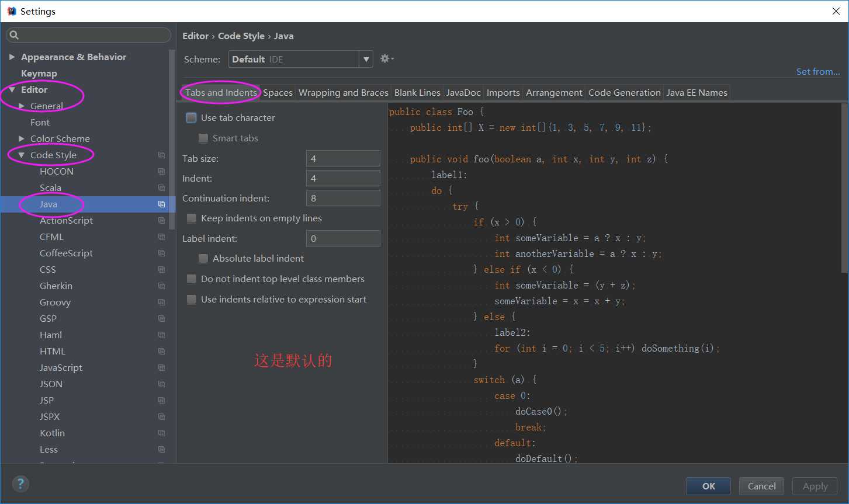
Task: Click the copy icon in ActionScript row
Action: [161, 221]
